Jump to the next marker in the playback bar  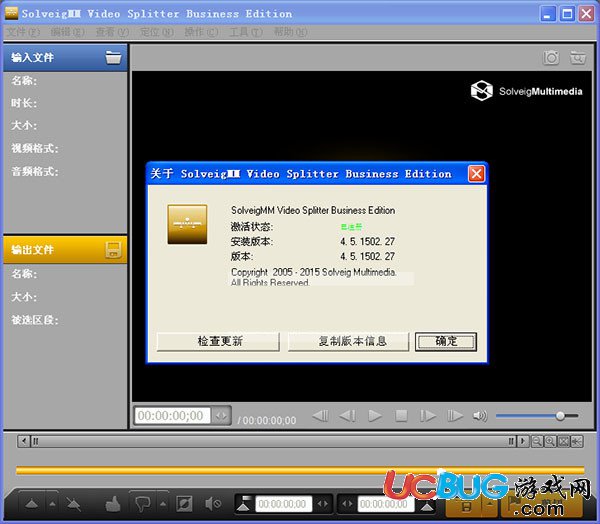pos(455,416)
